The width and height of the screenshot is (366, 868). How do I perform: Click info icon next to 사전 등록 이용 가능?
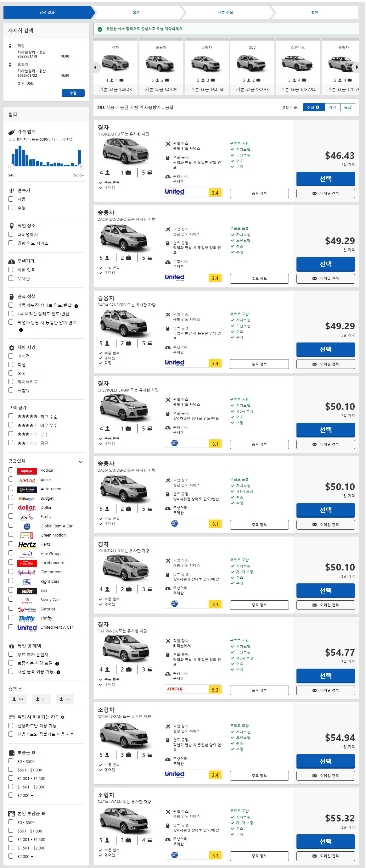tap(58, 672)
